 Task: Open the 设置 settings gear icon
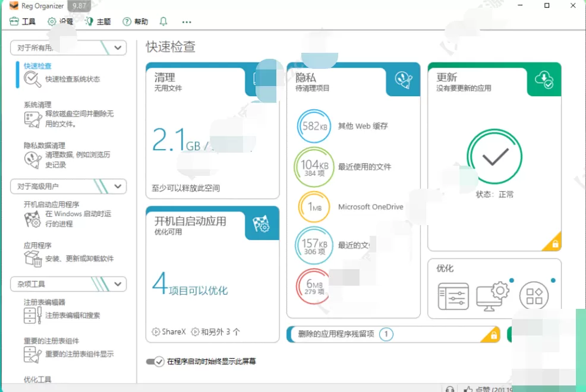tap(51, 21)
